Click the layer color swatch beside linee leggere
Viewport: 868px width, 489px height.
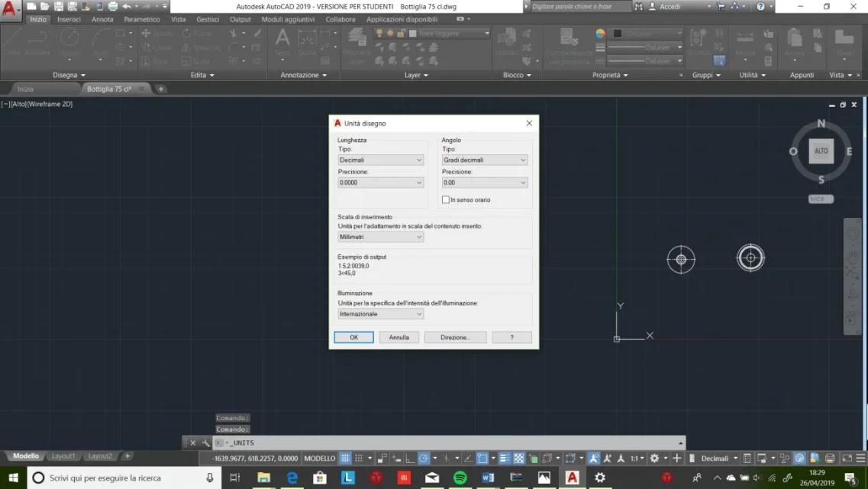[x=412, y=33]
